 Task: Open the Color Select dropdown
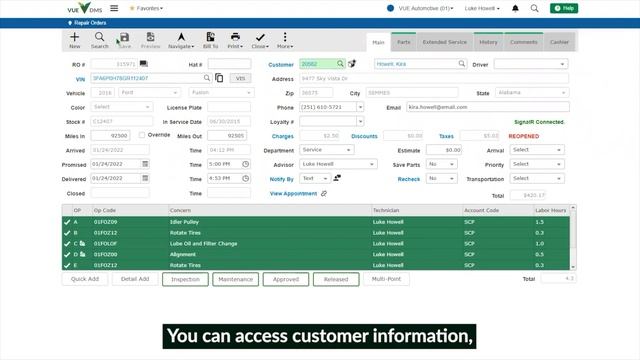147,107
